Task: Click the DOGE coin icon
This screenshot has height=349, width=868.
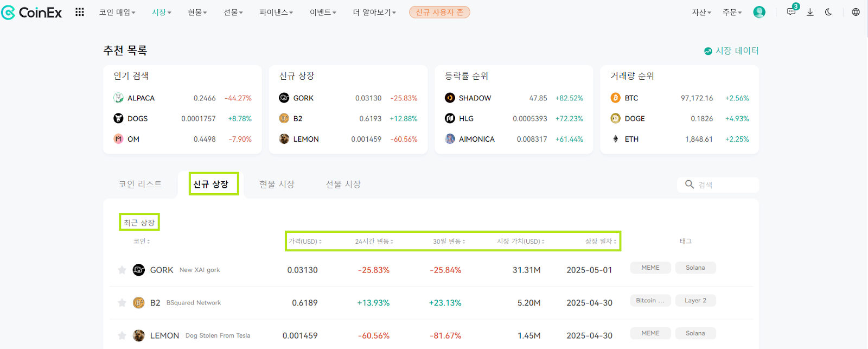Action: (x=615, y=118)
